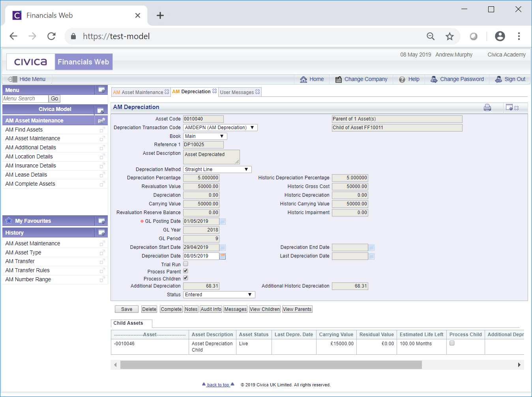Open the Depreciation Date calendar picker

tap(223, 256)
